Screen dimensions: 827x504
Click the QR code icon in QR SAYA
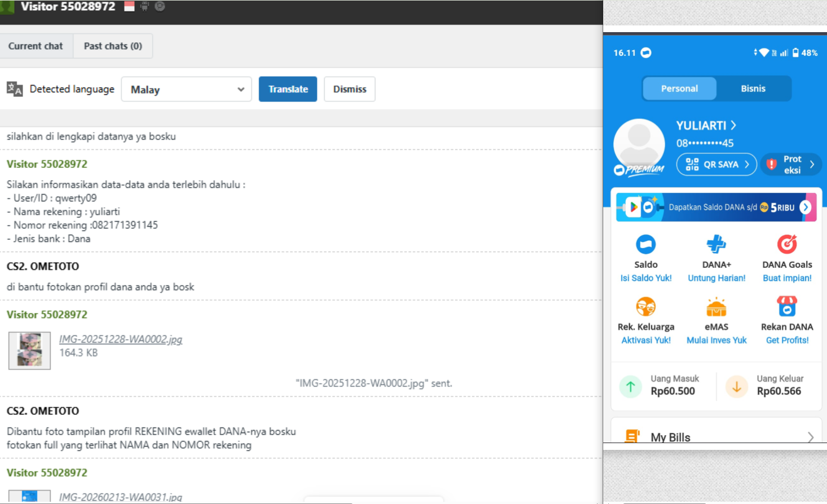coord(692,164)
